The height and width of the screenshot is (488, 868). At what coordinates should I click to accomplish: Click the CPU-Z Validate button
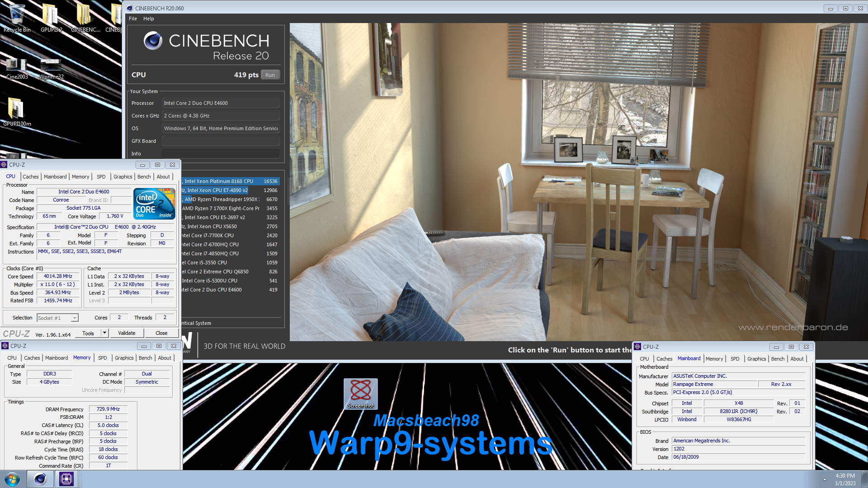pyautogui.click(x=127, y=333)
